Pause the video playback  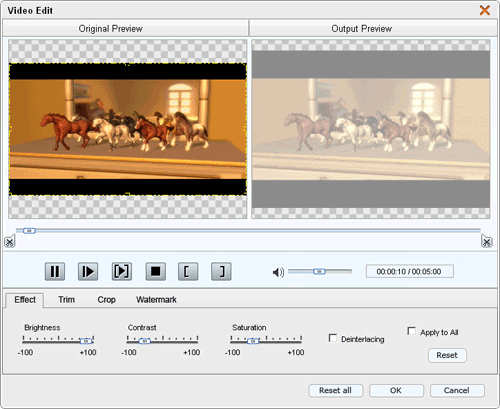(x=55, y=271)
